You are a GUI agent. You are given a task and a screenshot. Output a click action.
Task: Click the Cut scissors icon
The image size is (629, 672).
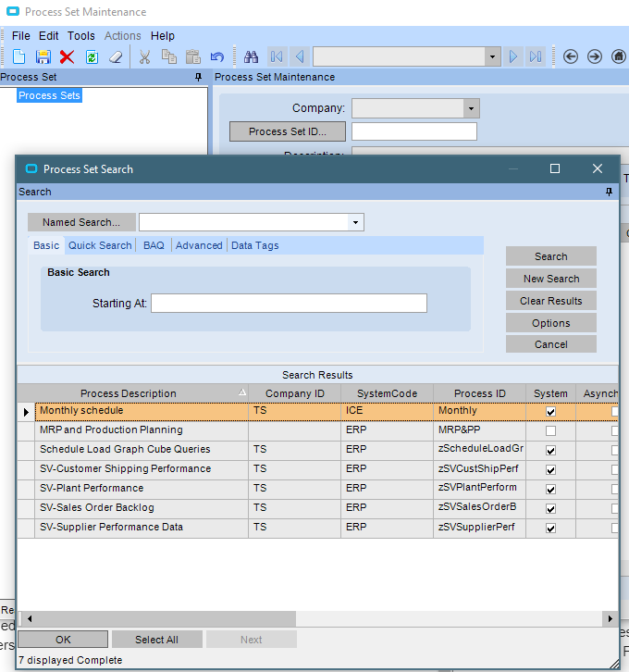[x=144, y=56]
